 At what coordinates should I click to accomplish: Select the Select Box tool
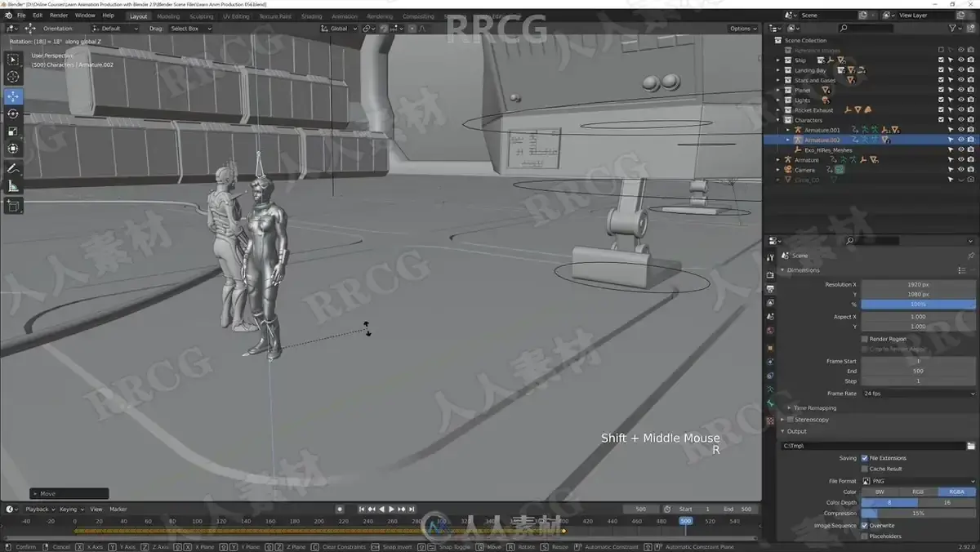[x=13, y=59]
